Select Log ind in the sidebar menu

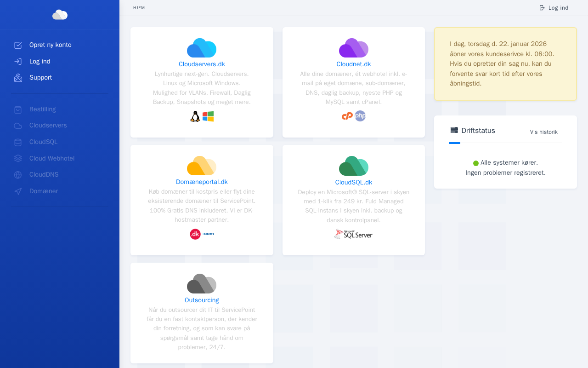click(x=40, y=61)
